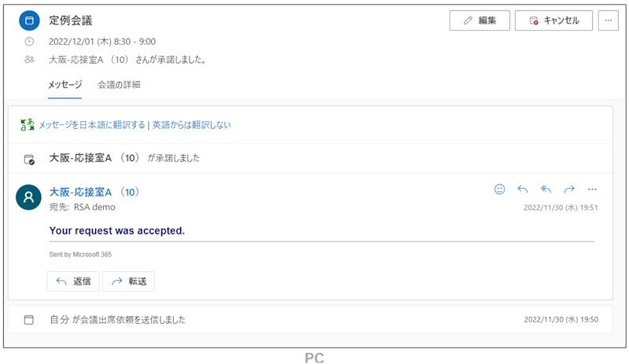Image resolution: width=629 pixels, height=364 pixels.
Task: Expand the 自分 が会議出席依頼を送信しました item
Action: [x=310, y=319]
